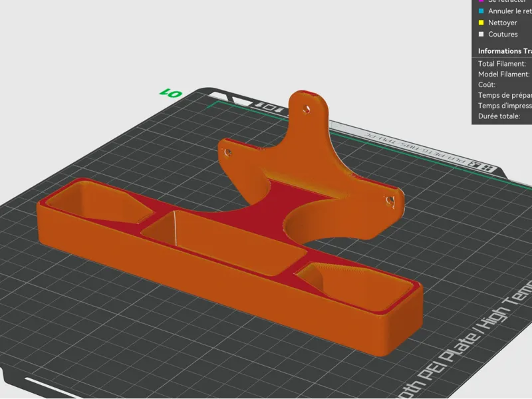Click the white Coutures color swatch

tap(481, 35)
